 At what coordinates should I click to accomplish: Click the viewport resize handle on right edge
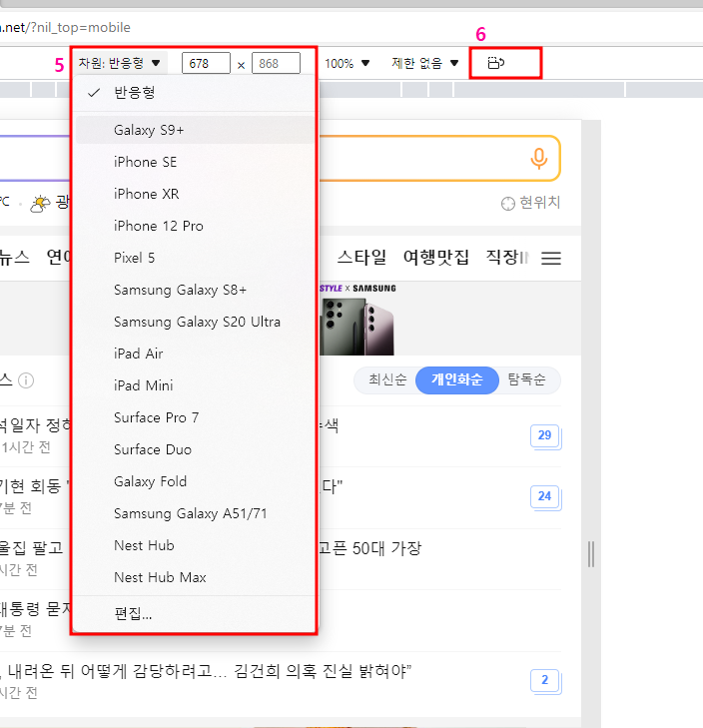591,554
